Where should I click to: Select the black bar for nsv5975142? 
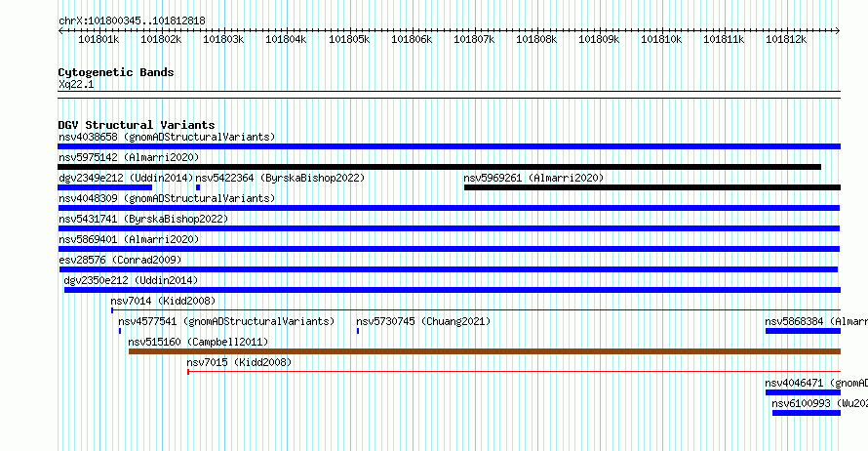[x=440, y=167]
